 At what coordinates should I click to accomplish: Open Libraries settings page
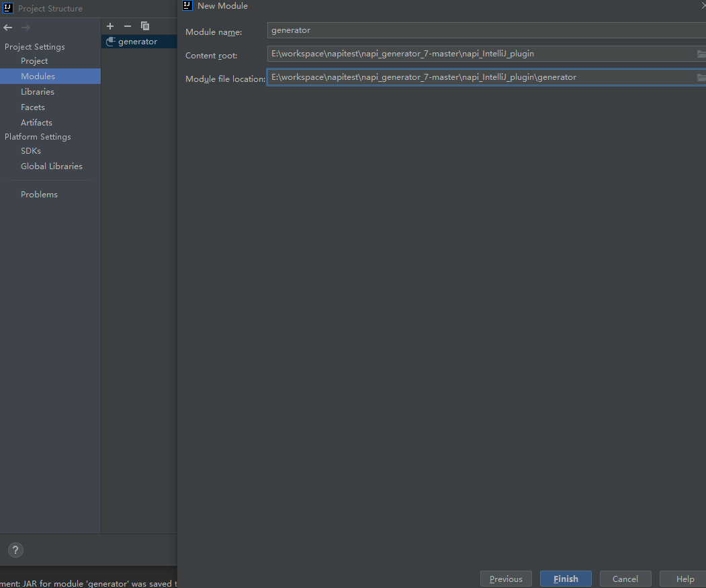click(x=38, y=92)
